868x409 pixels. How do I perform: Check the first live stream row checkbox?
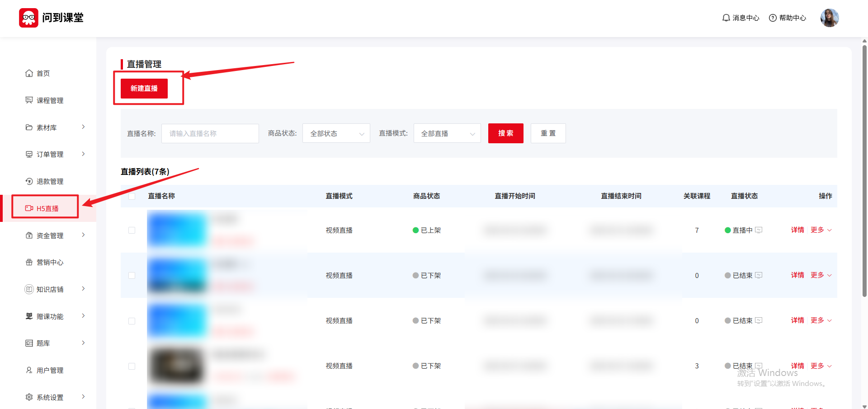132,230
